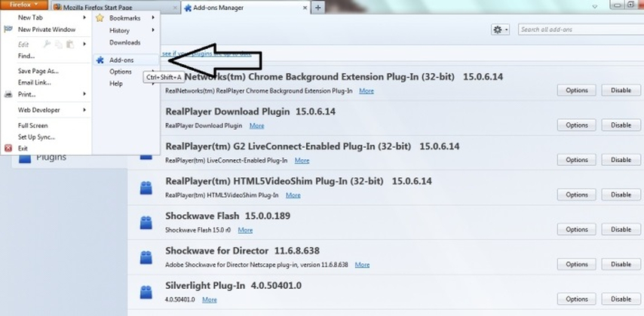Open Options for RealNetworks Chrome Background Extension
The width and height of the screenshot is (644, 316).
577,91
